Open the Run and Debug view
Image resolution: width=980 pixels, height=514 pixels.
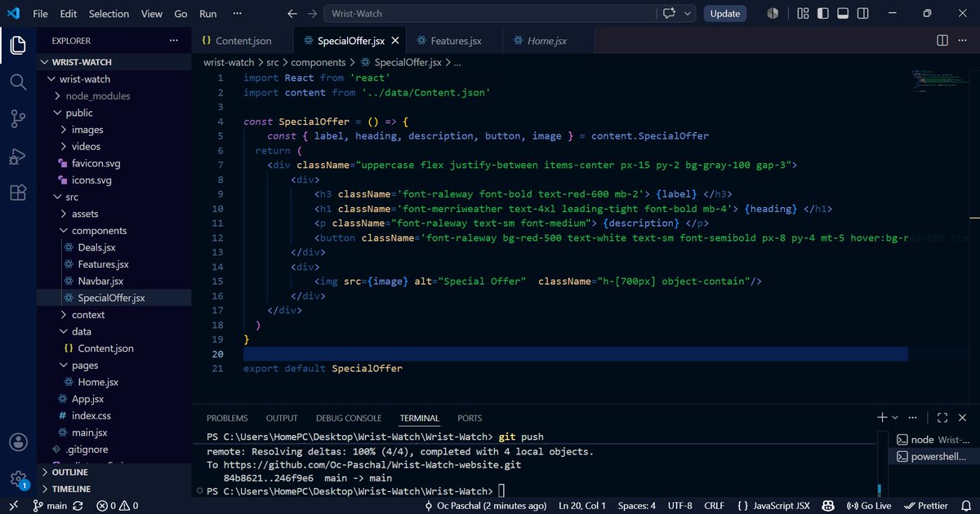click(x=18, y=155)
